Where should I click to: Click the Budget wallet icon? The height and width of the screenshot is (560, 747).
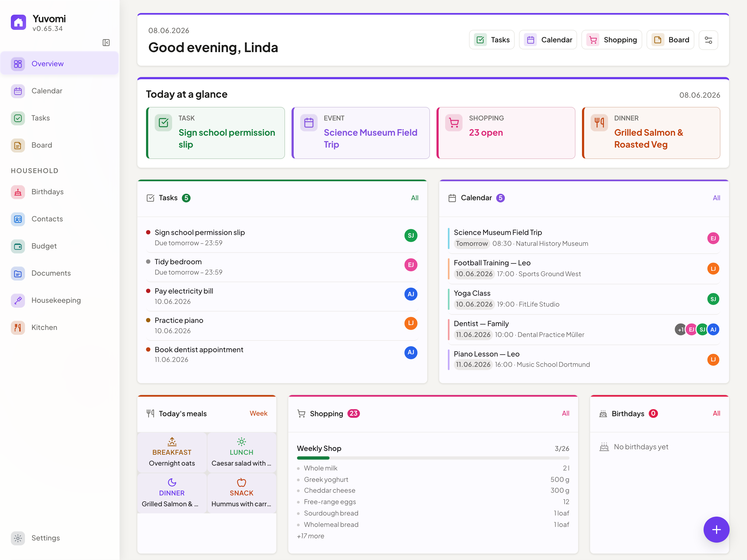coord(18,246)
